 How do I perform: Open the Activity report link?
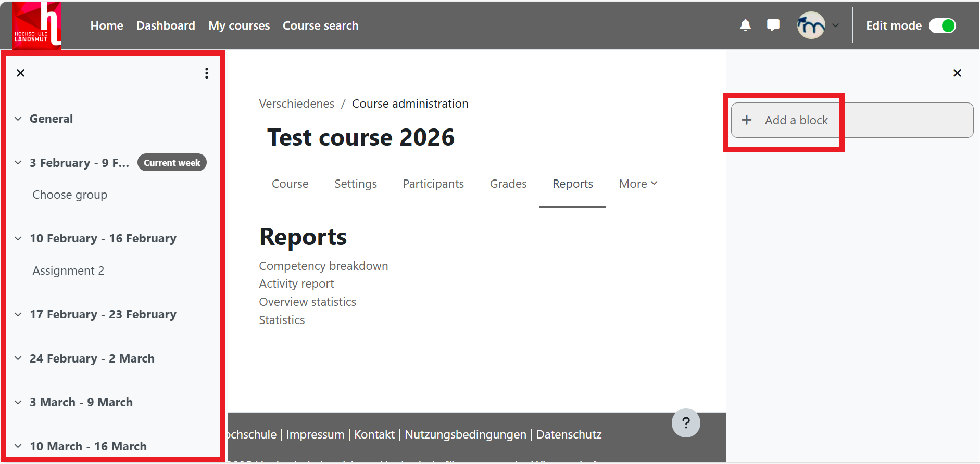pyautogui.click(x=296, y=284)
